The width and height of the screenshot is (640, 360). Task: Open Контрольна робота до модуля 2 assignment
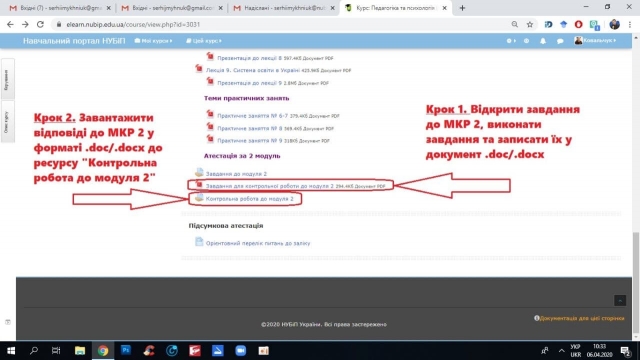tap(249, 199)
